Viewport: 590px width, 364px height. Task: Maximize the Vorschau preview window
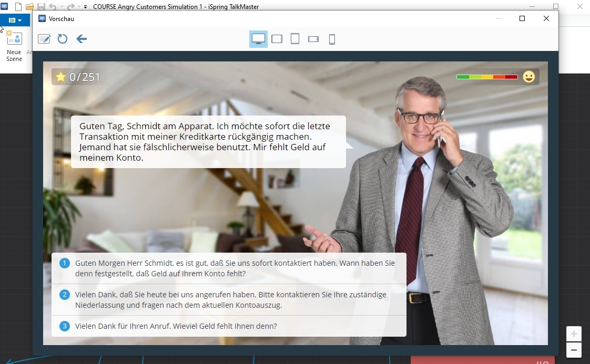point(522,18)
